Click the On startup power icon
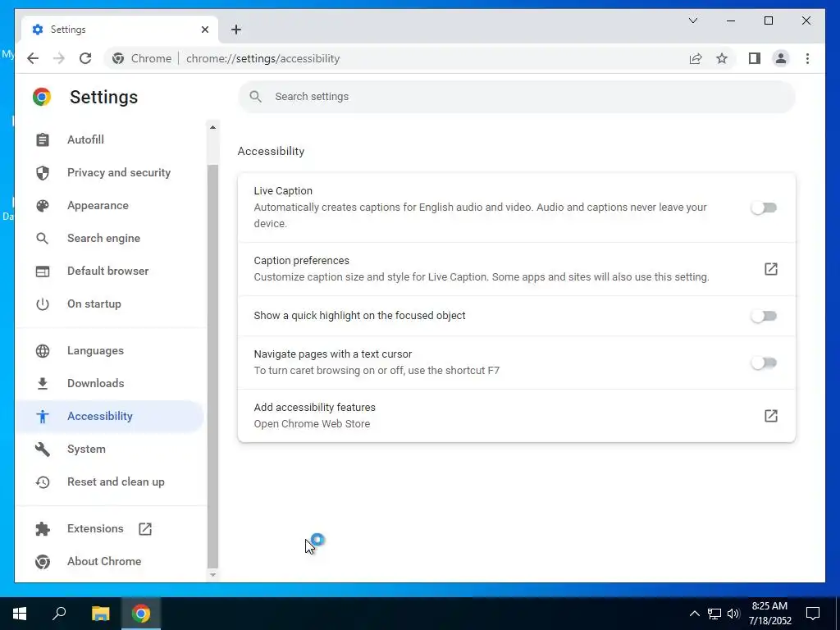 [43, 304]
